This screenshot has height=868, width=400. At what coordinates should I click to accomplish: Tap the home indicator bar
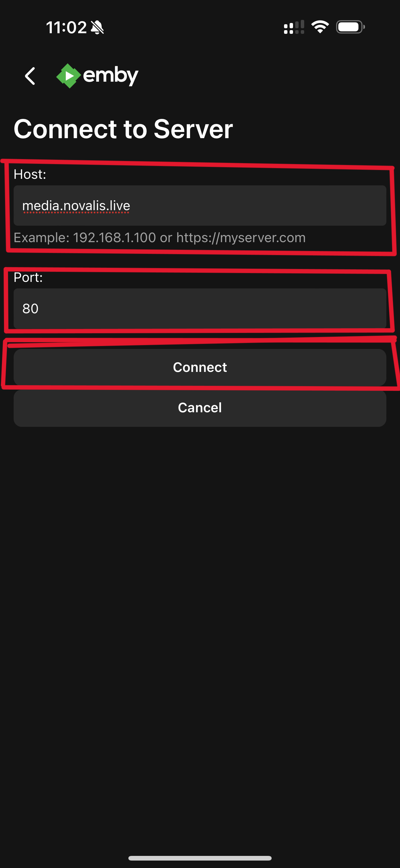200,858
